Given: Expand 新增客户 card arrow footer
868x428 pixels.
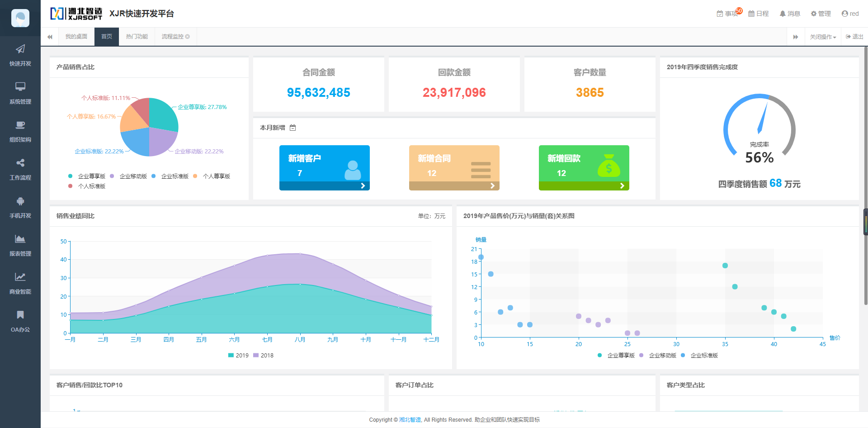Looking at the screenshot, I should pyautogui.click(x=325, y=186).
